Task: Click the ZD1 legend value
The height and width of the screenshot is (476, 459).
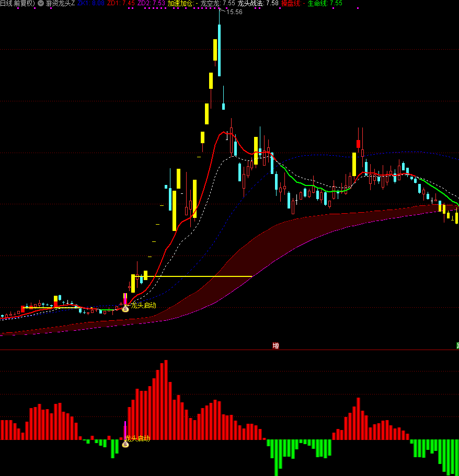Action: point(128,3)
